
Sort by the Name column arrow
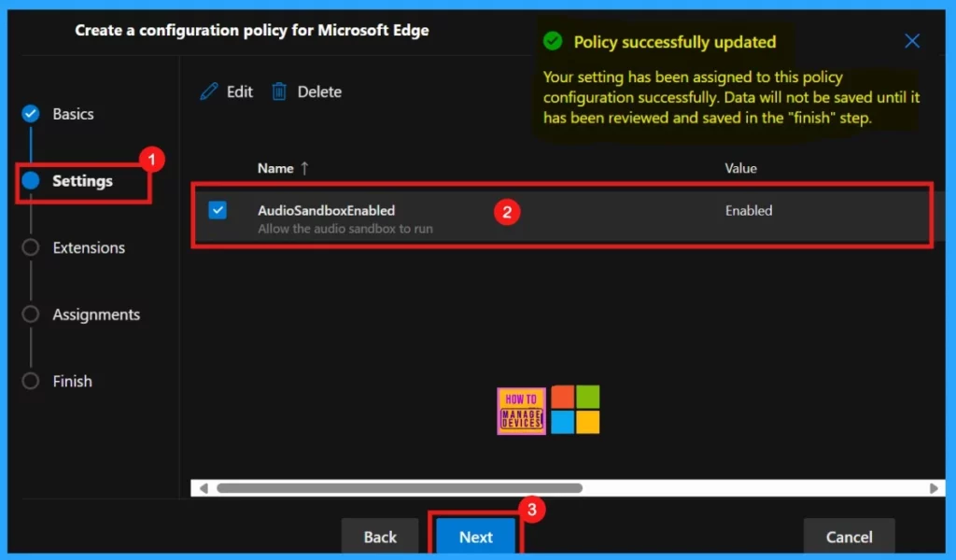pos(304,168)
